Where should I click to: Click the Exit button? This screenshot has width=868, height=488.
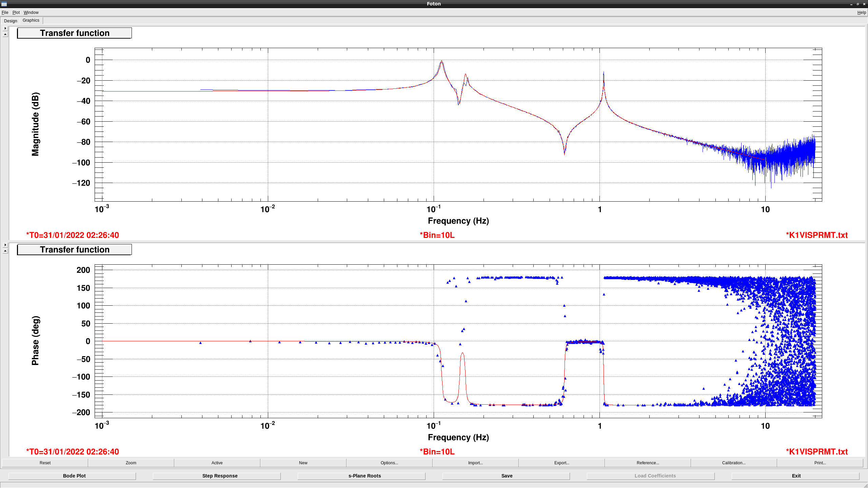point(795,476)
